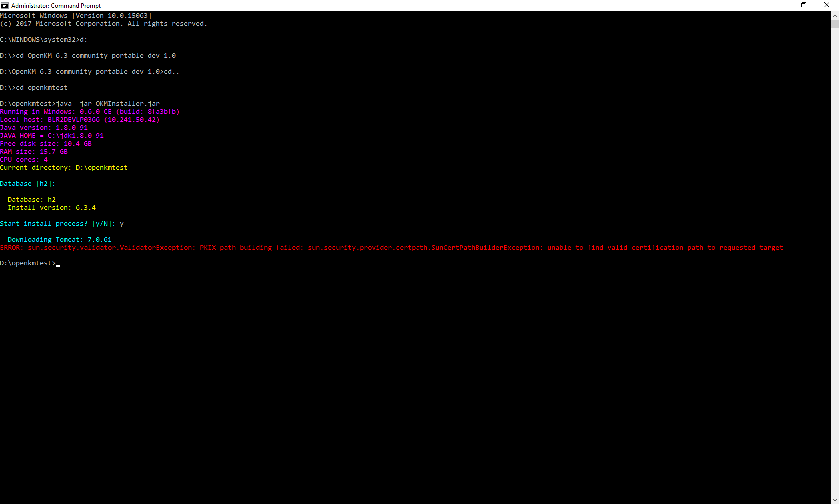
Task: Click the Command Prompt taskbar icon area
Action: tap(4, 5)
